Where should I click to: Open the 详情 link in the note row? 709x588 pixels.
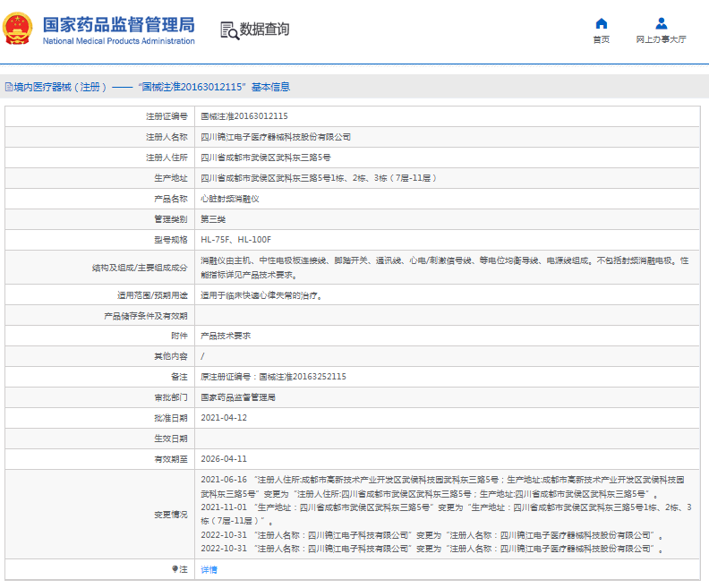coord(209,569)
